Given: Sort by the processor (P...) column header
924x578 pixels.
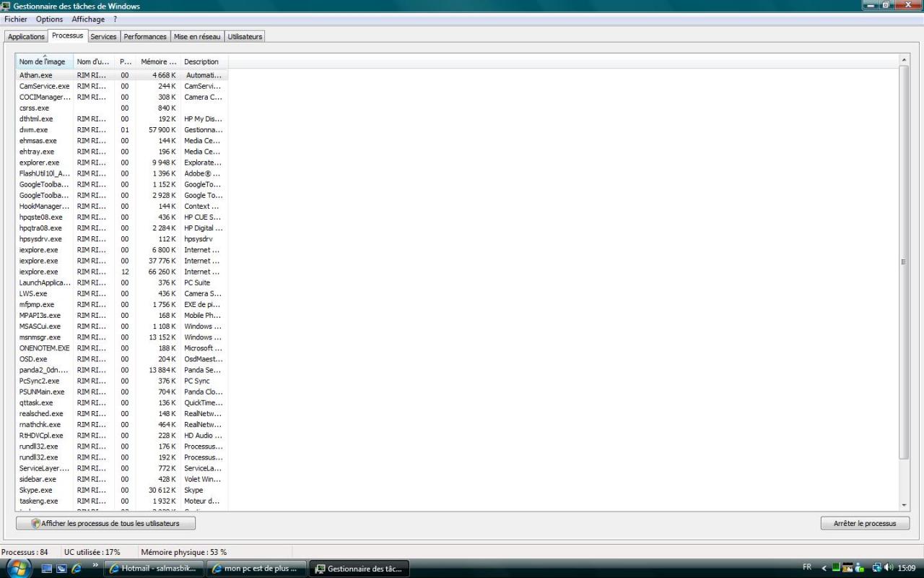Looking at the screenshot, I should click(126, 61).
